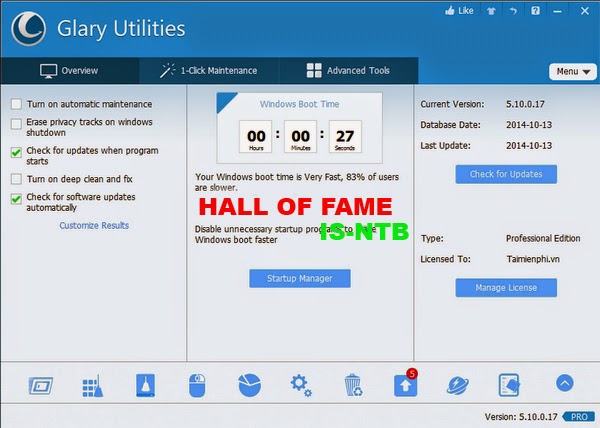Minimize the Glary Utilities window

tap(558, 11)
